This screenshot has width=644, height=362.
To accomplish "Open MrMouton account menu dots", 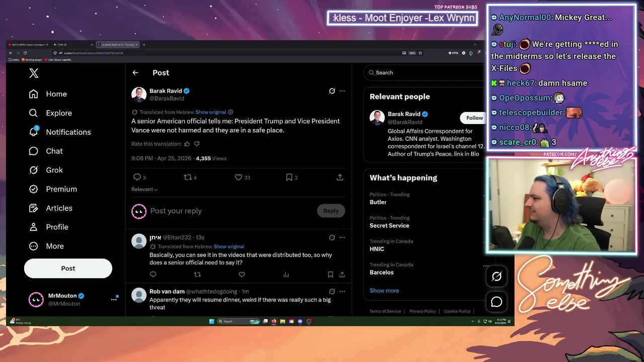I will 114,300.
